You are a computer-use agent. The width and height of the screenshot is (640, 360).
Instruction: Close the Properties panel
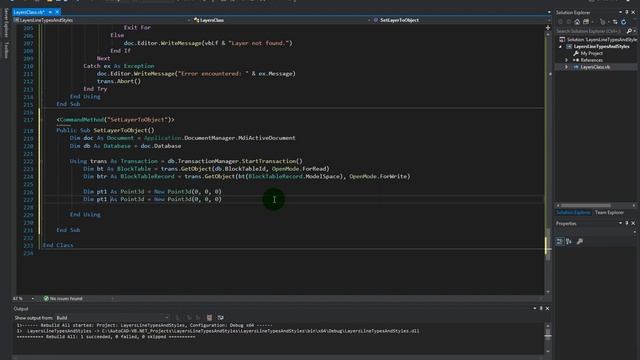click(633, 223)
